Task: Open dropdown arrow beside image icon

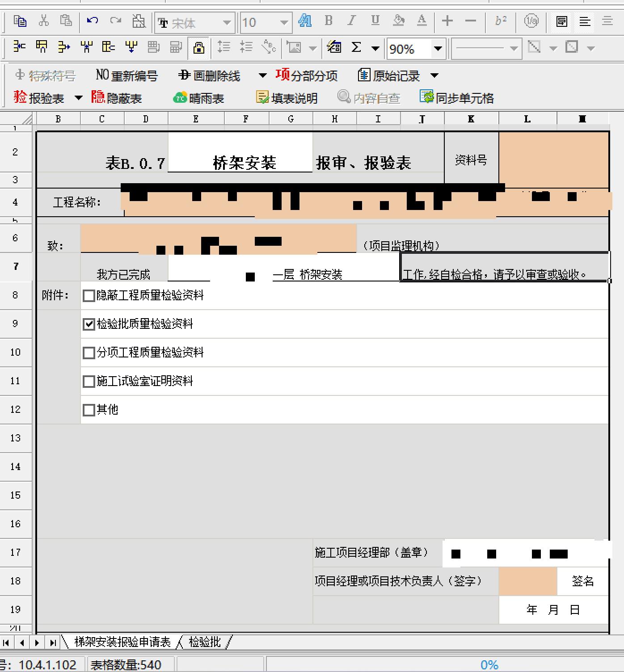Action: click(x=313, y=48)
